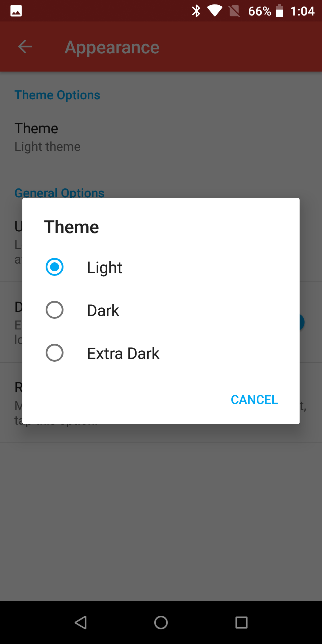The width and height of the screenshot is (322, 644).
Task: Tap the back arrow in the Appearance toolbar
Action: pyautogui.click(x=25, y=47)
